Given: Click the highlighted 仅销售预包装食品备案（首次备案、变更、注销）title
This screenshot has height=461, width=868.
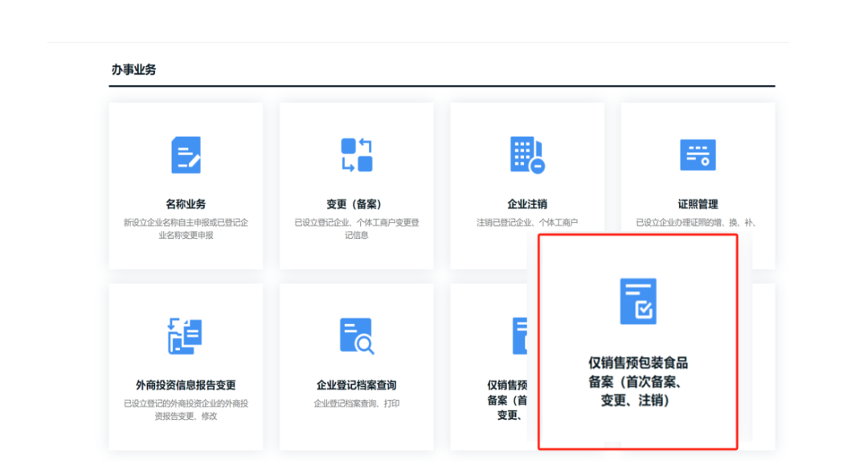Looking at the screenshot, I should click(x=638, y=381).
